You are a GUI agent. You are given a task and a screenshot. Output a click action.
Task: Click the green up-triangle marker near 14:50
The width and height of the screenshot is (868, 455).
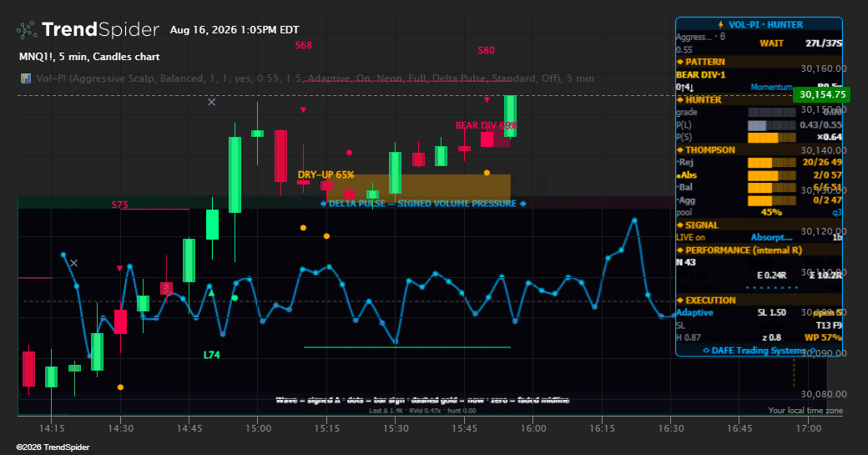211,293
